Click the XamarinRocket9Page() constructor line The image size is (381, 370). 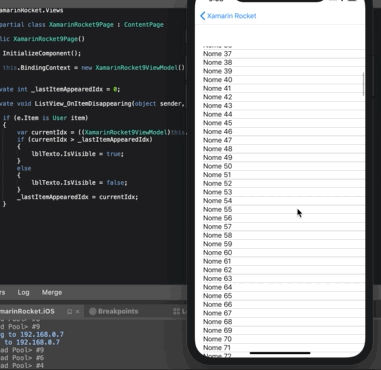coord(42,39)
